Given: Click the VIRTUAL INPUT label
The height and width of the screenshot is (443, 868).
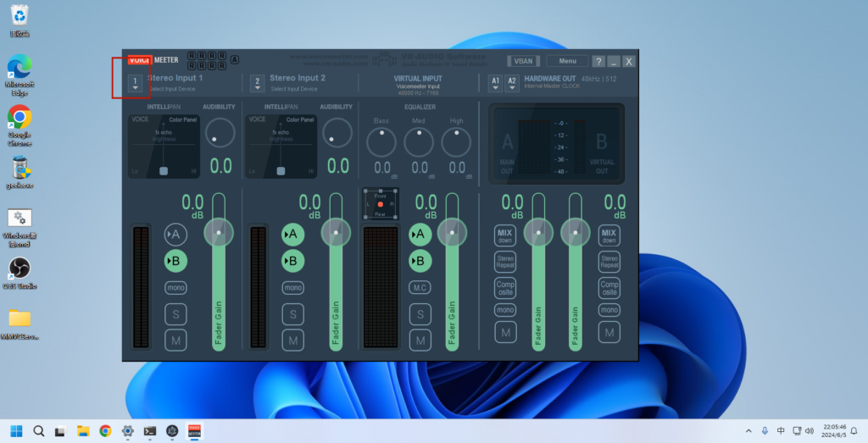Looking at the screenshot, I should [x=418, y=79].
